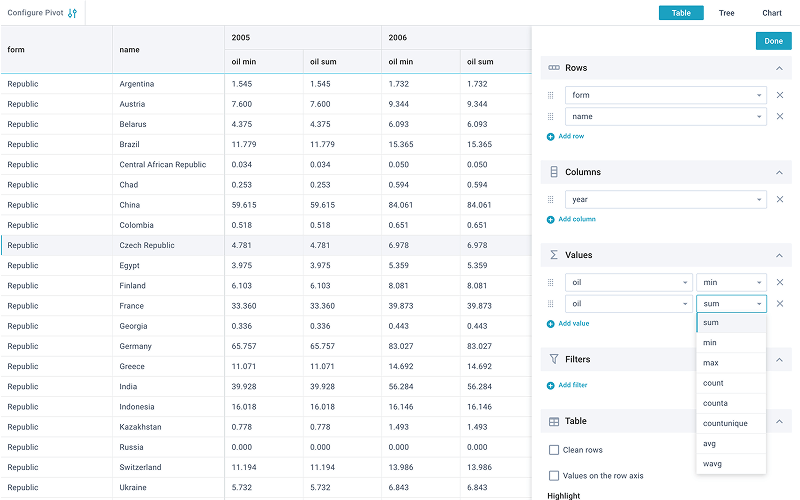The image size is (800, 500).
Task: Click the plus icon beside Add column
Action: tap(551, 220)
